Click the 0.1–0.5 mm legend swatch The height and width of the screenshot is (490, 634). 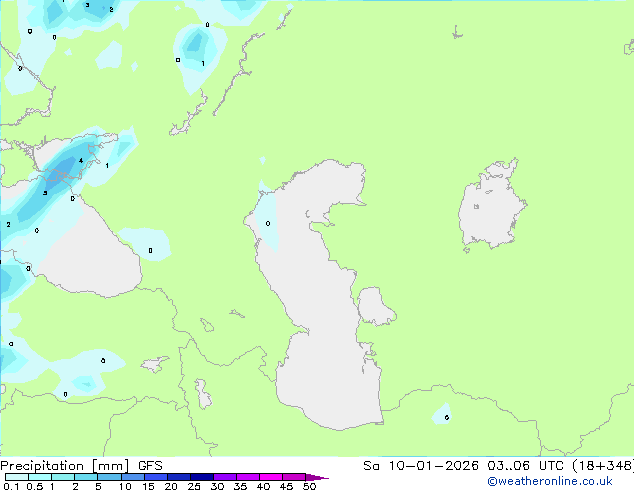(x=17, y=477)
